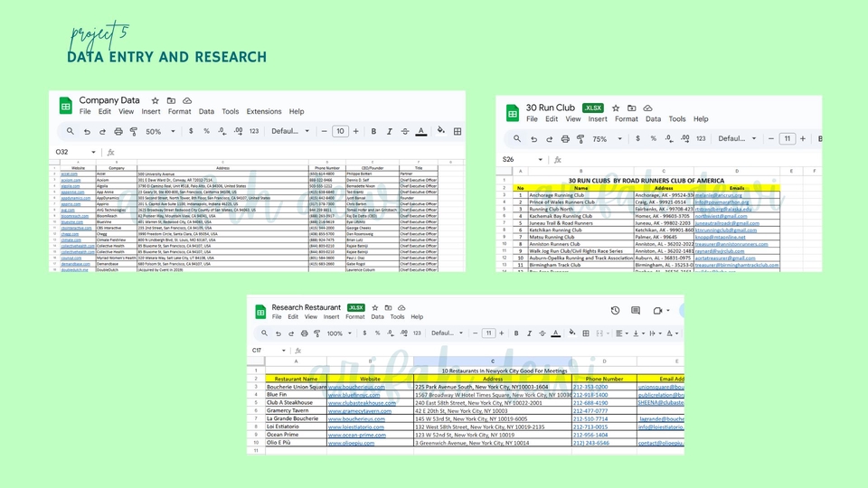
Task: Open the Help menu in 30 Run Club
Action: [701, 119]
